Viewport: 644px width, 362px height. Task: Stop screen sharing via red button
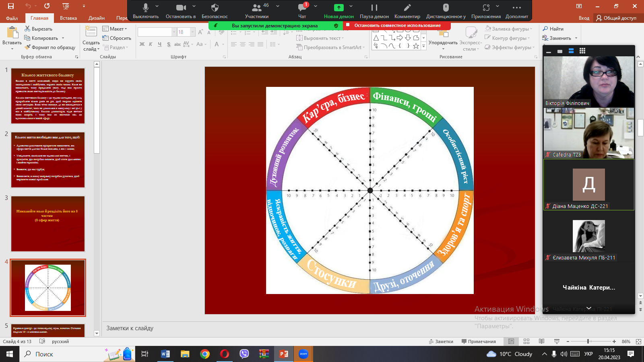(397, 25)
